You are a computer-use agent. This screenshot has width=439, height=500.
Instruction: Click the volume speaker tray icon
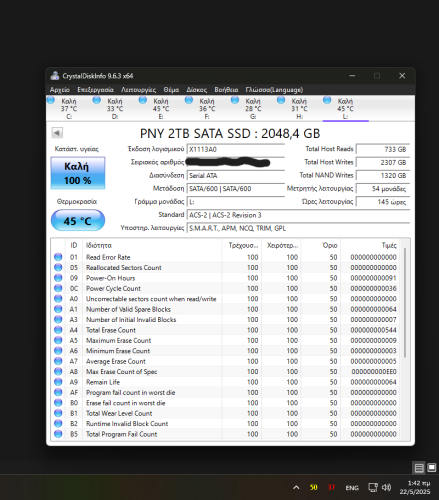tap(386, 488)
